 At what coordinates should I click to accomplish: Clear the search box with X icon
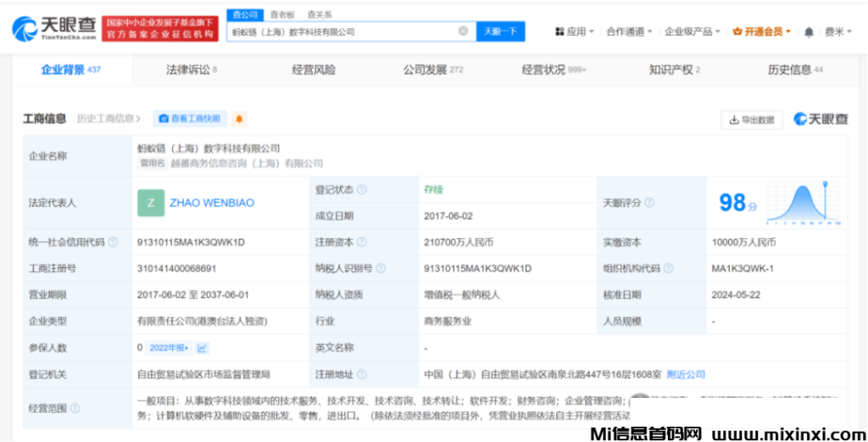pos(463,31)
